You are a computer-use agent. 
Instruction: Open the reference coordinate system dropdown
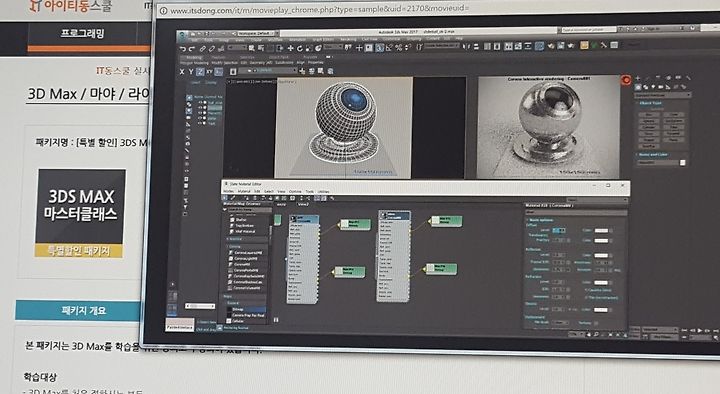point(333,46)
